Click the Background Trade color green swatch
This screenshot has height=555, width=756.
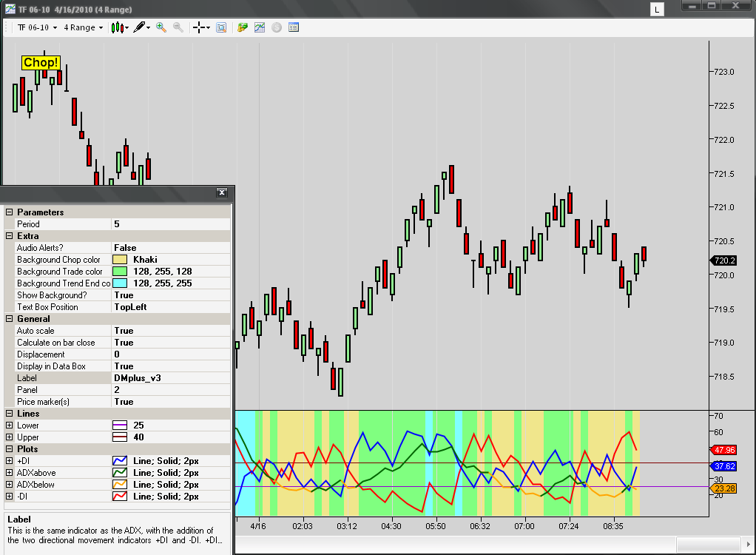pyautogui.click(x=120, y=272)
